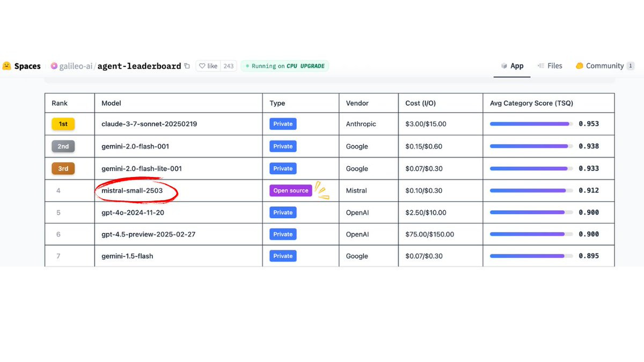Screen dimensions: 644x362
Task: Click the claude-3-7-sonnet score bar
Action: coord(531,124)
